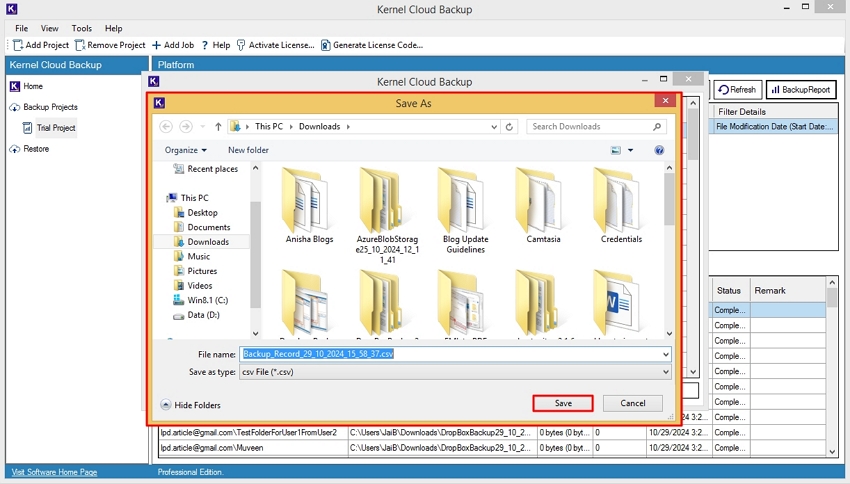This screenshot has height=484, width=850.
Task: Click the refresh icon beside address bar
Action: pos(510,127)
